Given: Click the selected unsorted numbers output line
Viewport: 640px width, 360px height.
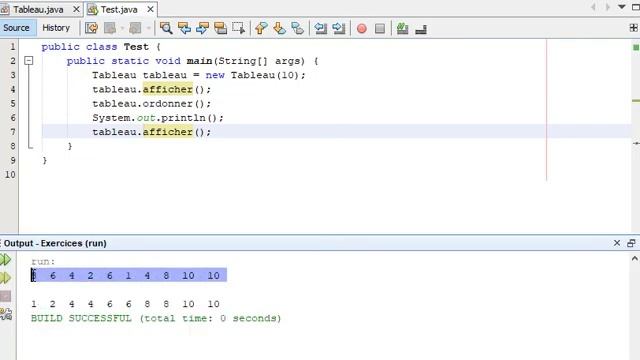Looking at the screenshot, I should pyautogui.click(x=129, y=276).
